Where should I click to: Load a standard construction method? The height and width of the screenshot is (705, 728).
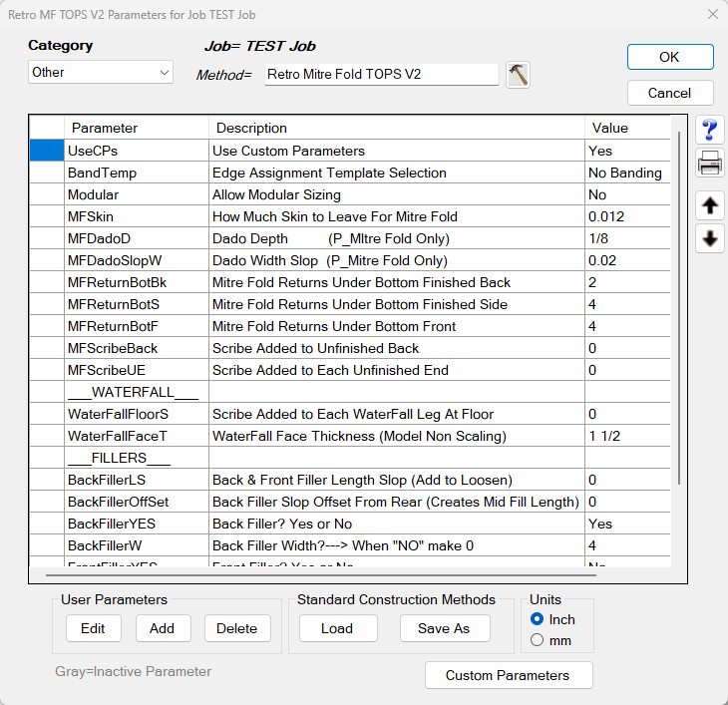click(x=336, y=628)
